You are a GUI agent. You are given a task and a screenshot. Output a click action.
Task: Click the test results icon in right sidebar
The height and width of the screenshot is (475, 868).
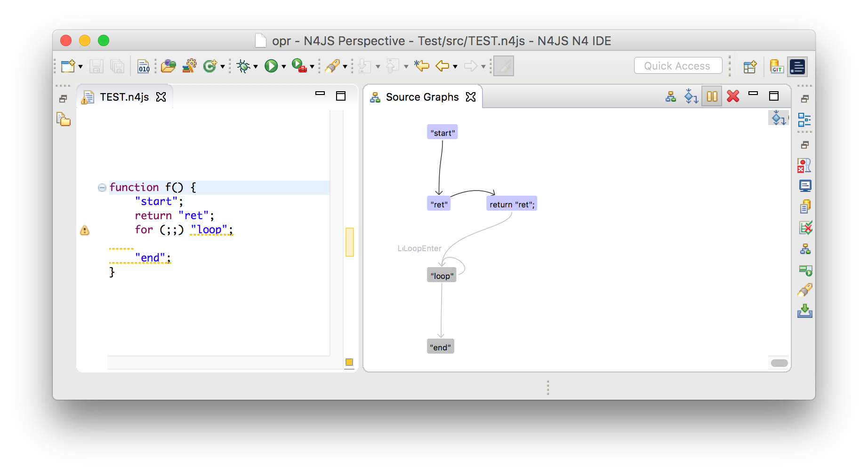[805, 229]
